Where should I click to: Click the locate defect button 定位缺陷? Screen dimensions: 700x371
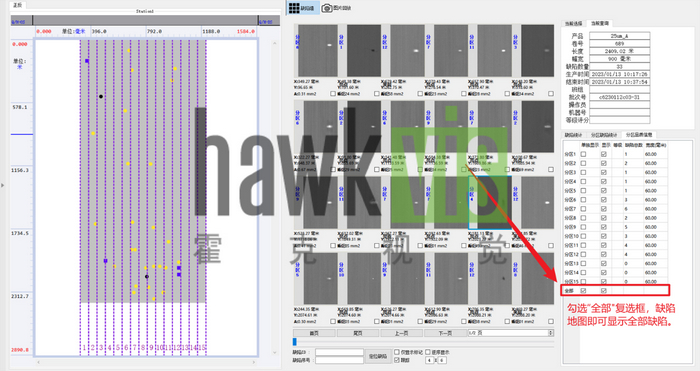(x=378, y=356)
